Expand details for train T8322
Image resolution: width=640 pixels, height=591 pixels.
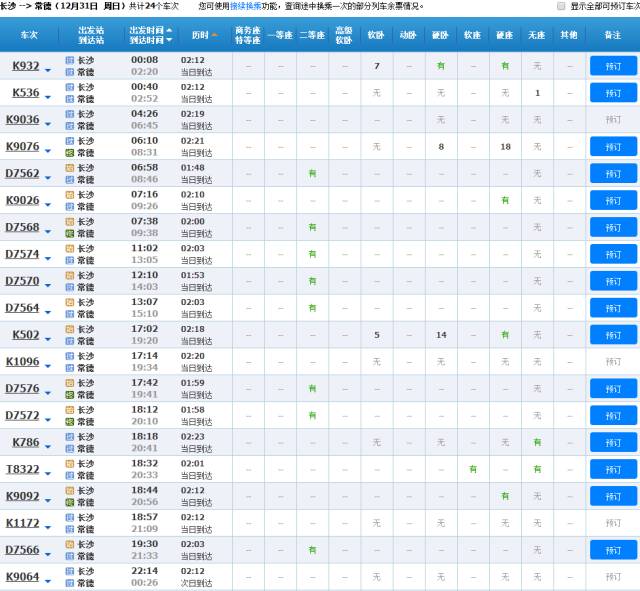point(48,474)
